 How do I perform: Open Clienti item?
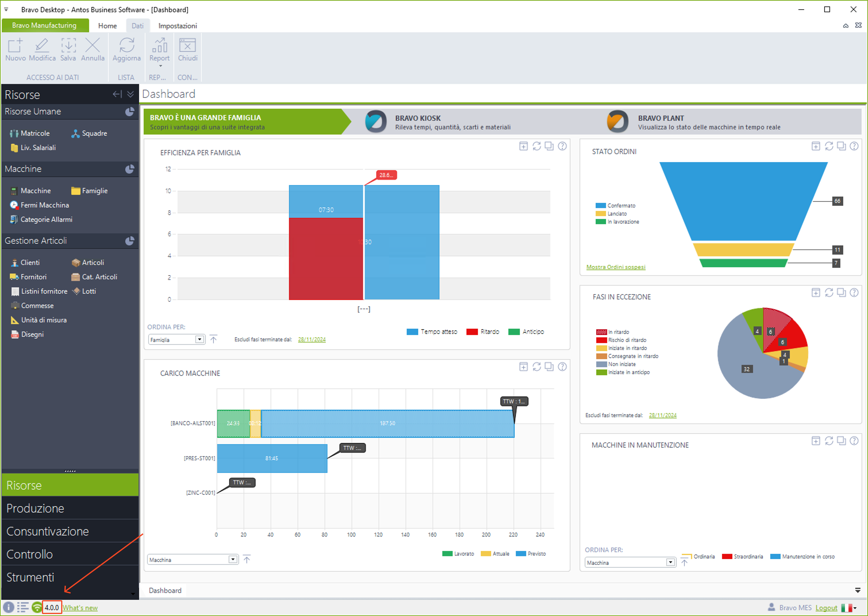[25, 262]
